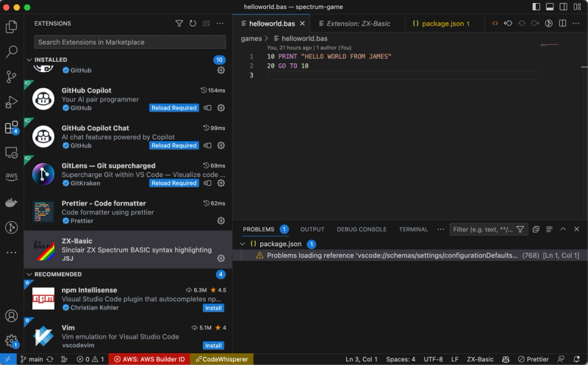The height and width of the screenshot is (365, 588).
Task: Collapse all problems in panel
Action: pyautogui.click(x=536, y=229)
